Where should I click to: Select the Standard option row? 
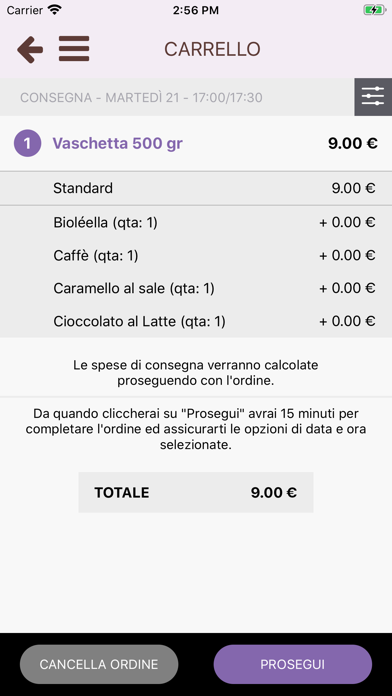pyautogui.click(x=196, y=188)
